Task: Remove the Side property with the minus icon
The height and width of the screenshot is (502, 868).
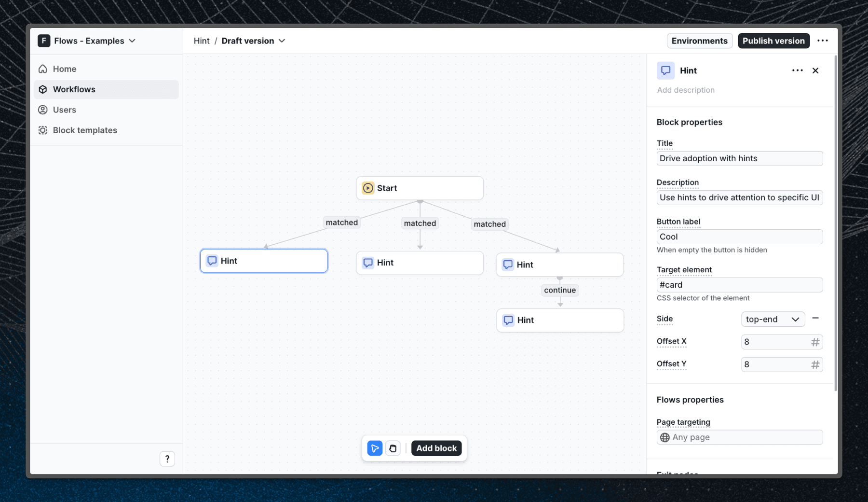Action: 816,319
